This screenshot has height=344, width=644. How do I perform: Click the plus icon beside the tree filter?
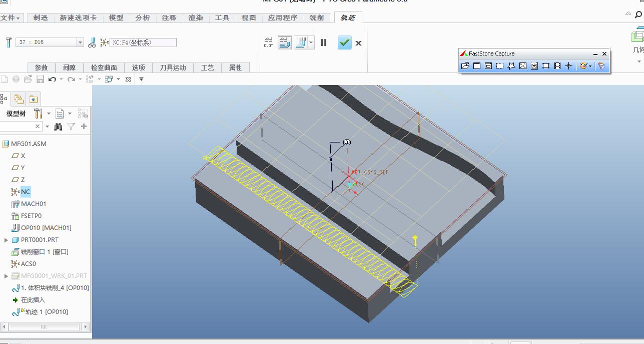click(84, 127)
